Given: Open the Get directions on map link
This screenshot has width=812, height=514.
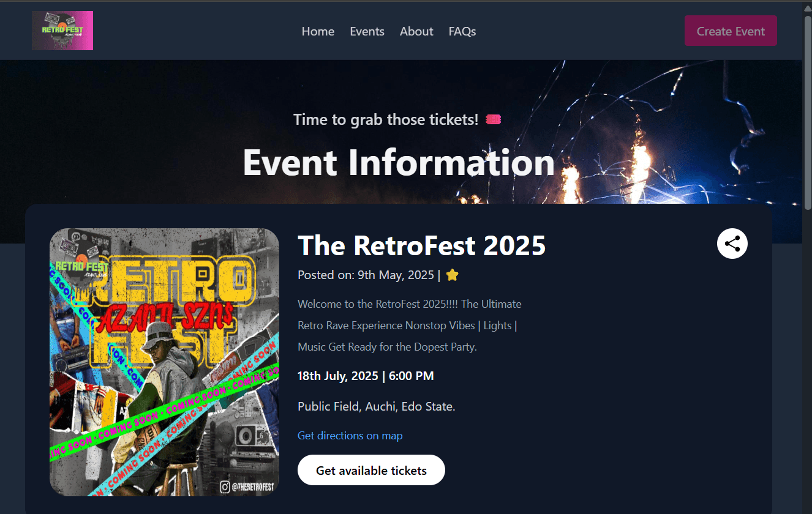Looking at the screenshot, I should tap(350, 436).
